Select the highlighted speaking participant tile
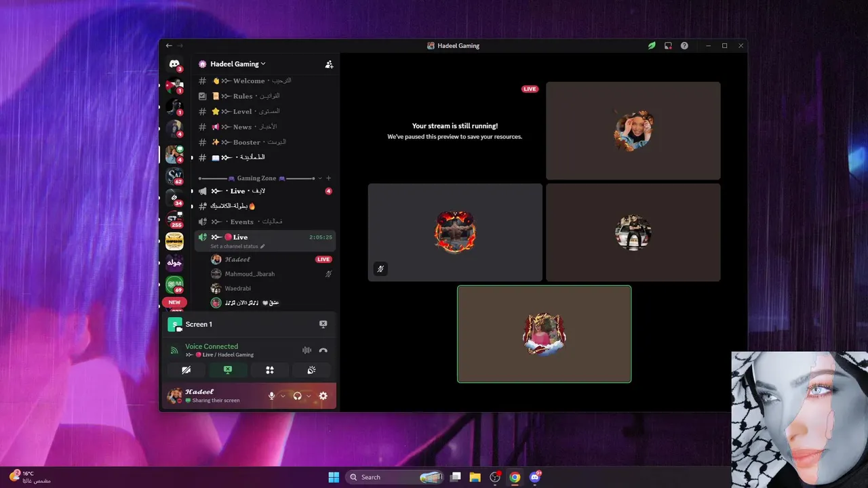 545,334
